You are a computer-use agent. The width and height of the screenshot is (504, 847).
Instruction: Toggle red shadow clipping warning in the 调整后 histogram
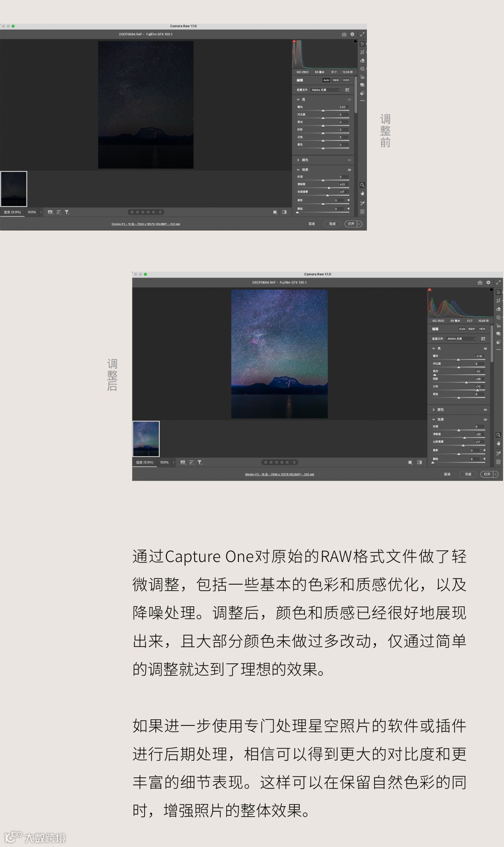(x=429, y=290)
